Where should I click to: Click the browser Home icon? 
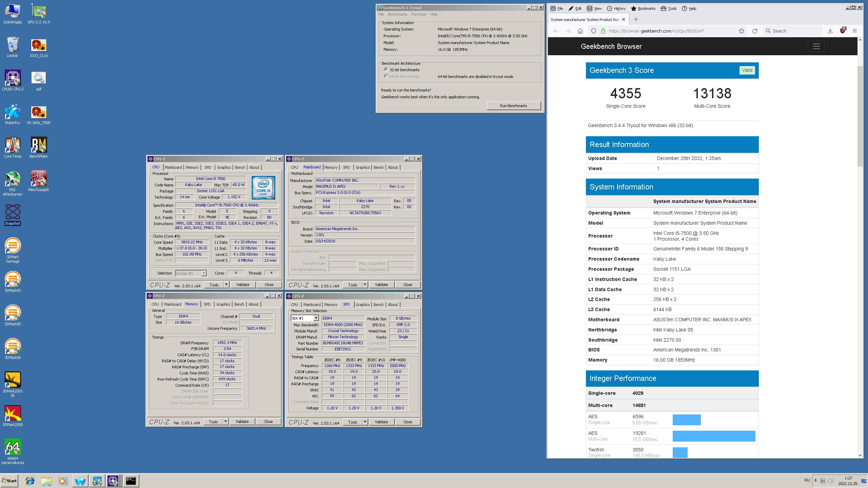pyautogui.click(x=580, y=31)
